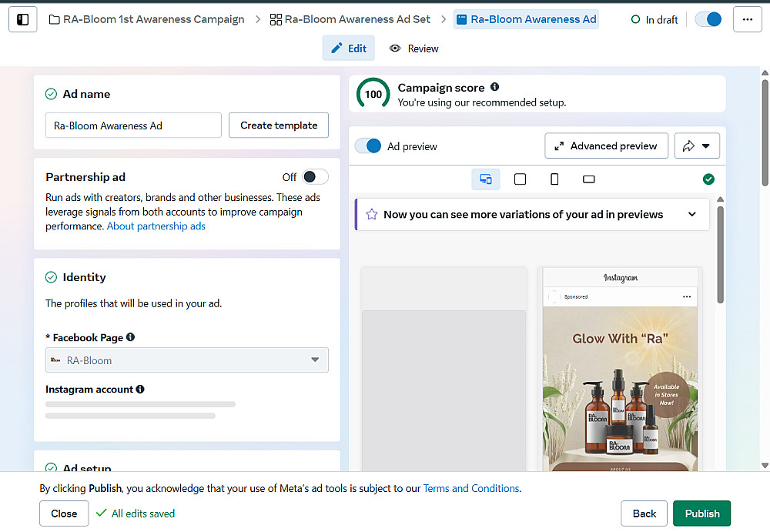This screenshot has height=532, width=770.
Task: Click the three dots in Instagram preview
Action: click(687, 296)
